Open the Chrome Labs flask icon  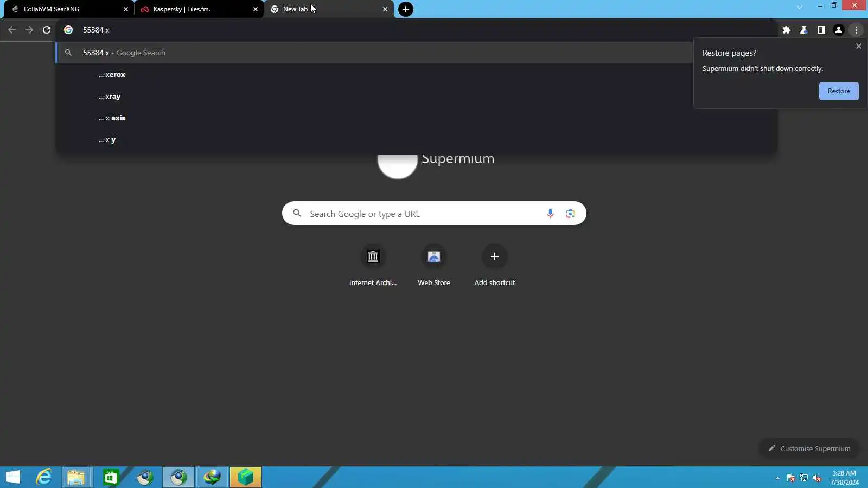tap(804, 30)
